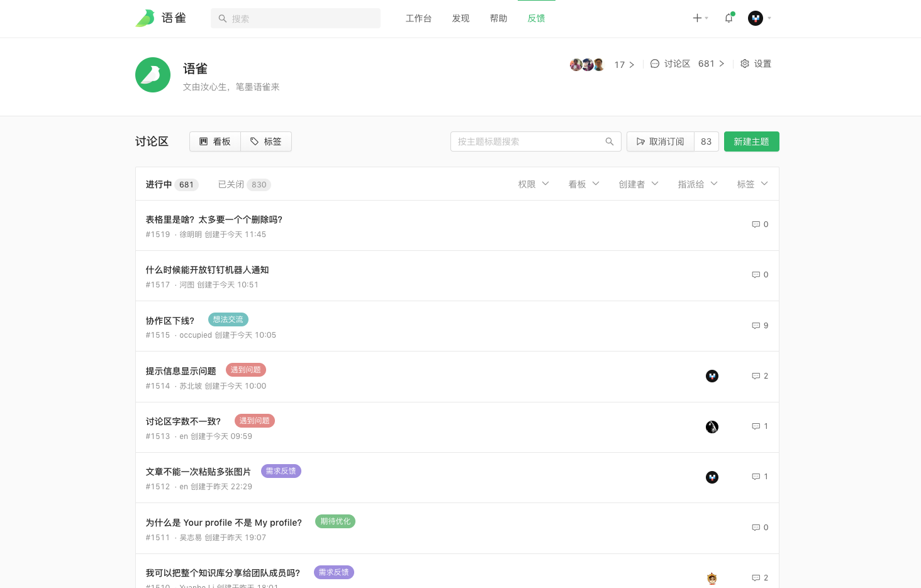Switch to the tags view (标签)
921x588 pixels.
point(266,141)
